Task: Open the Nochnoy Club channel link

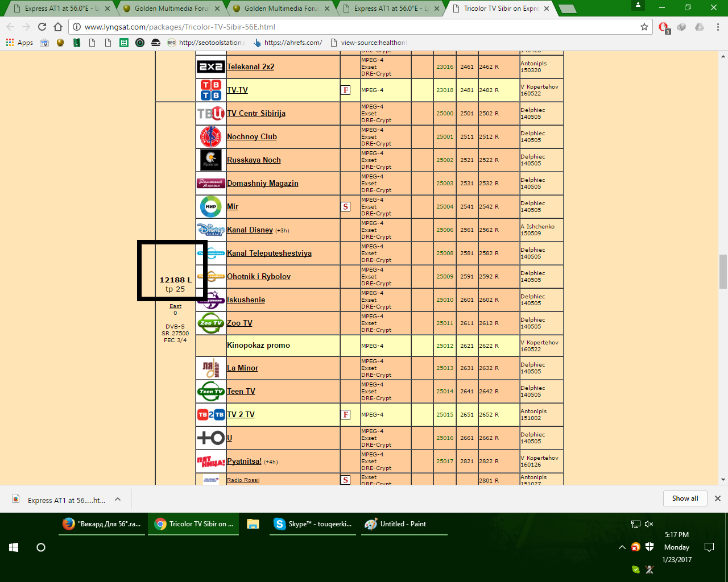Action: [251, 136]
